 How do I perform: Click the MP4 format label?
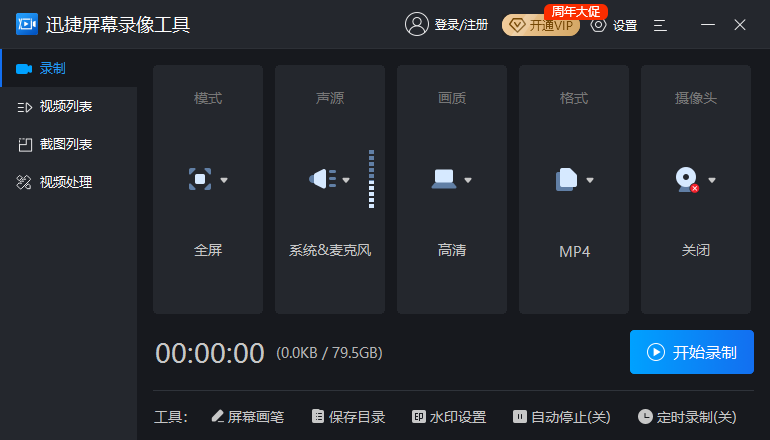coord(574,251)
